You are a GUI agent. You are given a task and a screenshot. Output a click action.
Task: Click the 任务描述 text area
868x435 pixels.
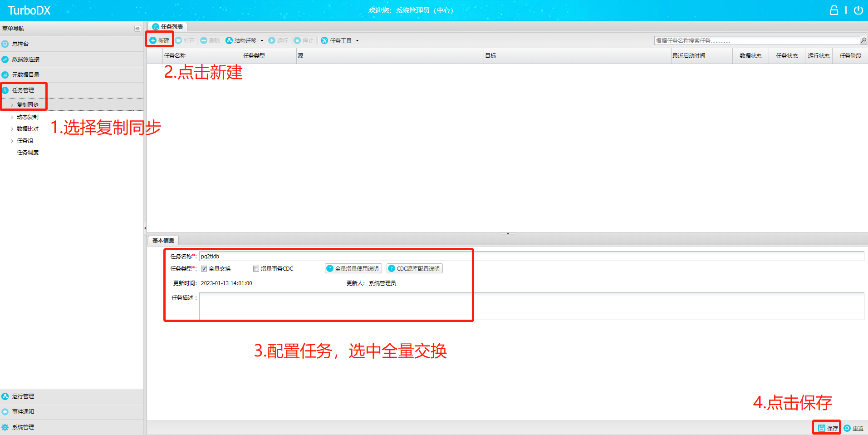(531, 306)
